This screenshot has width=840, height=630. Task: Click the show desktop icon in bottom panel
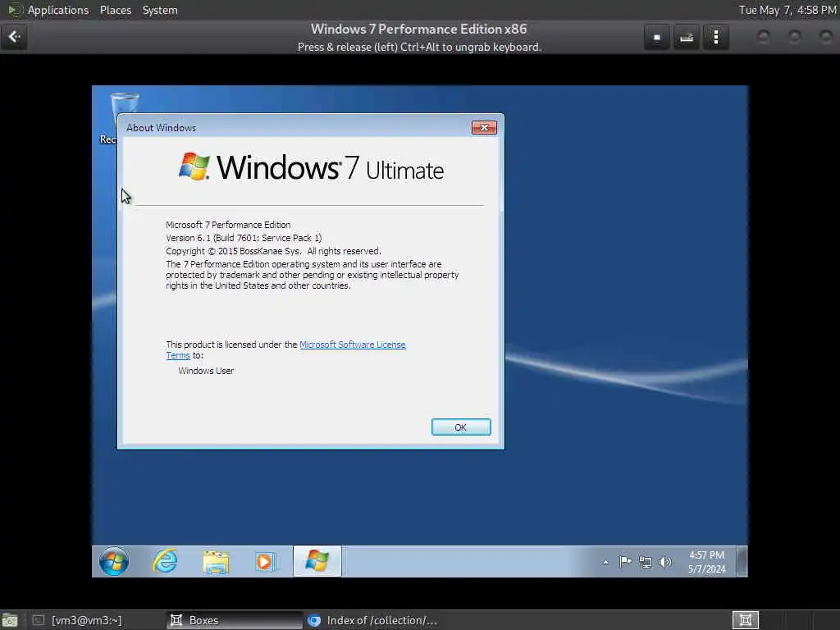10,620
